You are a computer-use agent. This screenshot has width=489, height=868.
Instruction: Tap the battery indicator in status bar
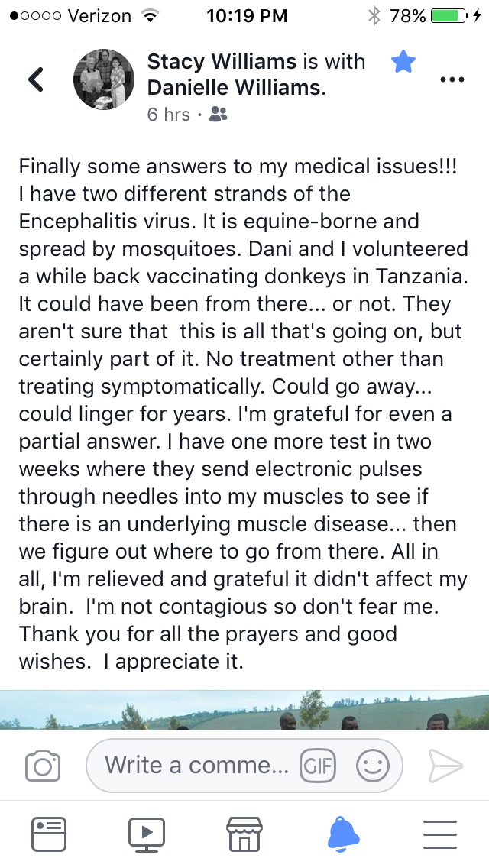coord(449,15)
